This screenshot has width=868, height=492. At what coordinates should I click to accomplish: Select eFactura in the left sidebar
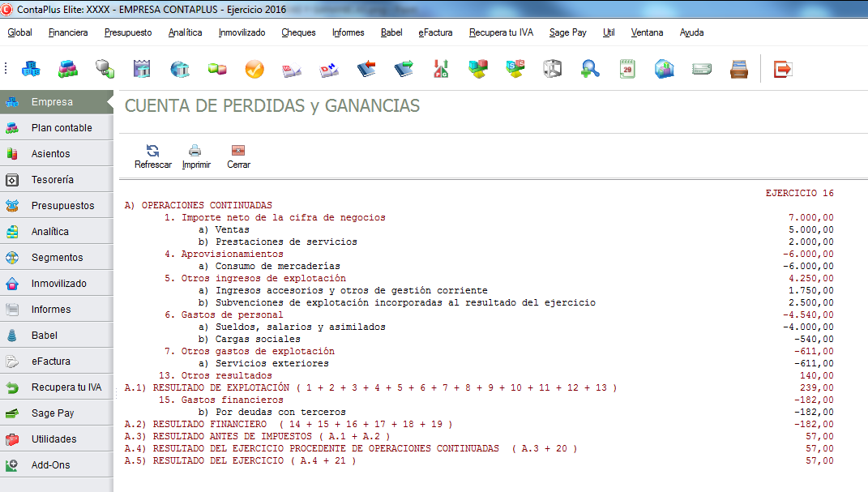tap(57, 362)
